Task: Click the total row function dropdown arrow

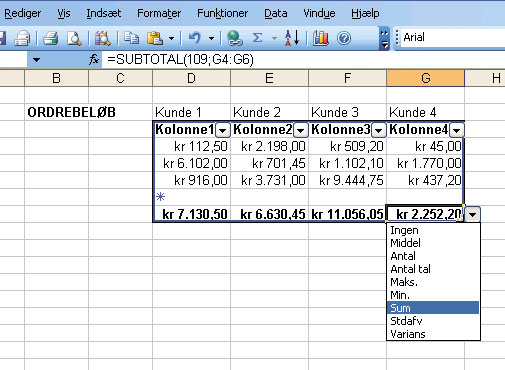Action: point(473,214)
